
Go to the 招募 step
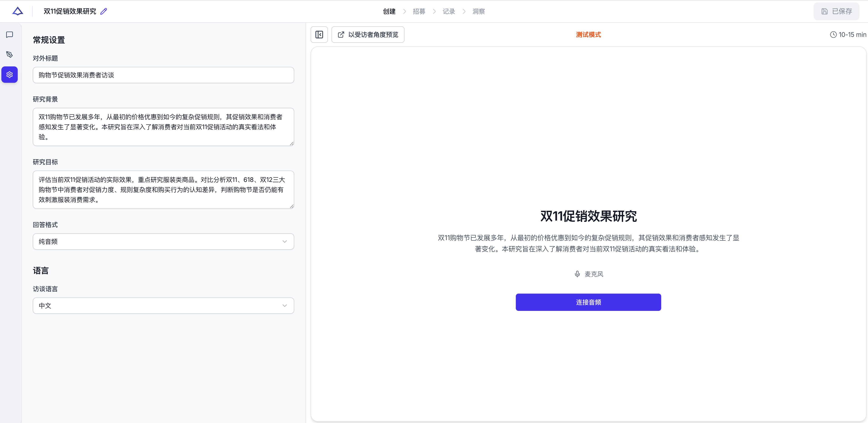coord(419,11)
